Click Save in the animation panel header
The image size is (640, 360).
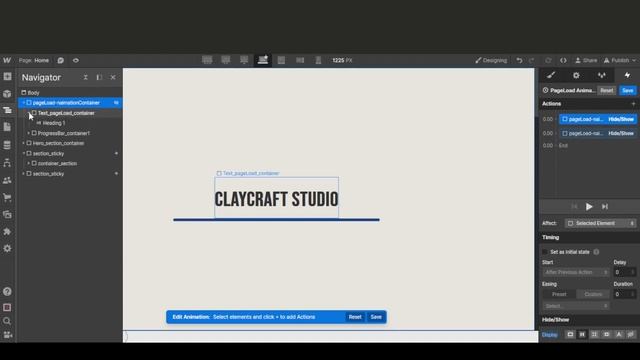tap(628, 91)
